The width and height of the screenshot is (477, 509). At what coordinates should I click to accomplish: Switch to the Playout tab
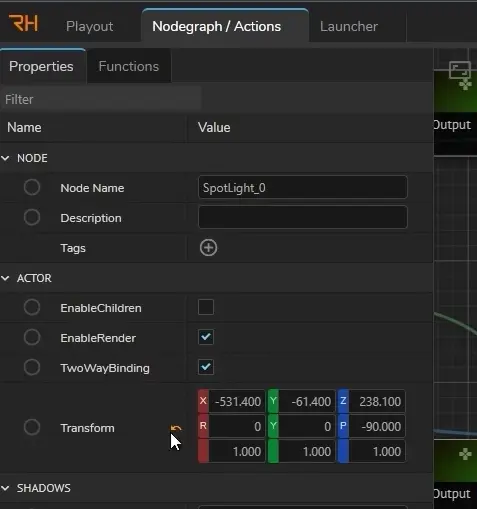point(89,26)
